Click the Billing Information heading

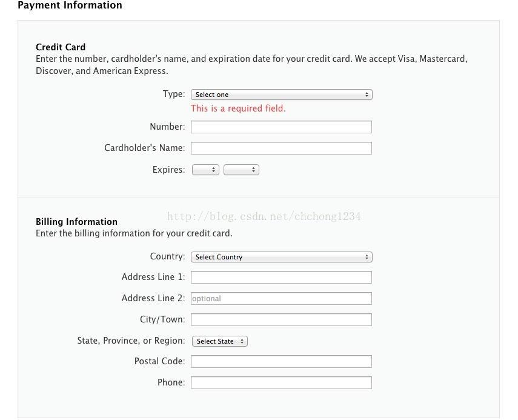(x=76, y=222)
